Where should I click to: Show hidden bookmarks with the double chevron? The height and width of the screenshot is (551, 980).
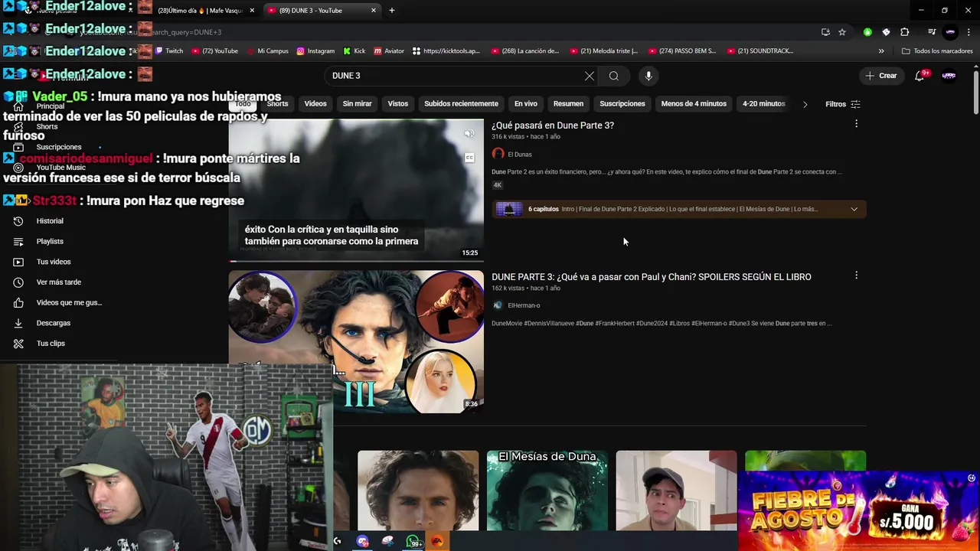881,51
